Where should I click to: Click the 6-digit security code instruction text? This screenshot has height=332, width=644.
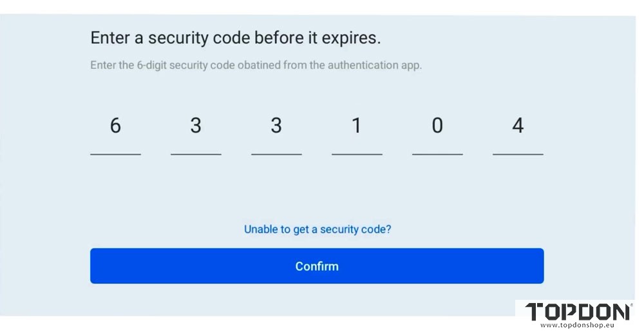(256, 65)
